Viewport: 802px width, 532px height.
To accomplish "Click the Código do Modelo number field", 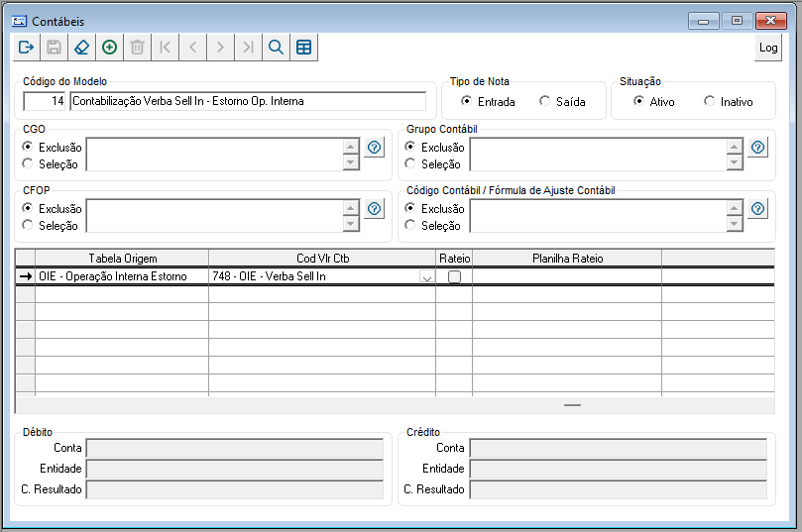I will (x=44, y=101).
